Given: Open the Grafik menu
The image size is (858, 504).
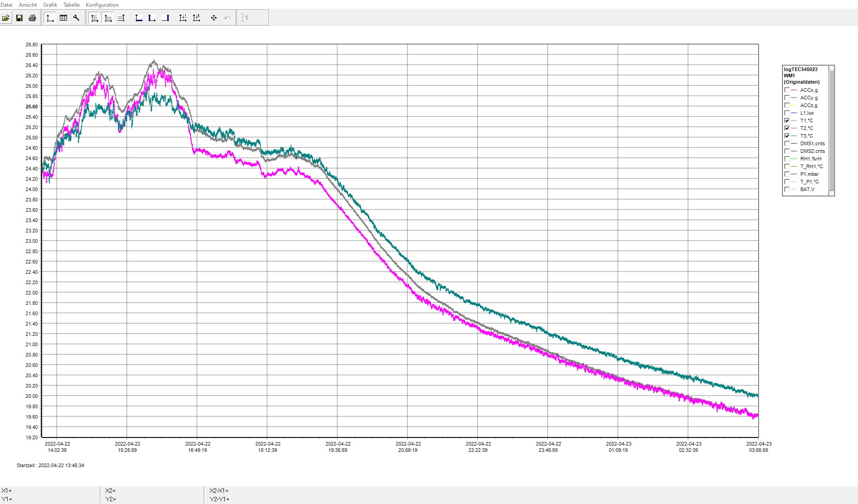Looking at the screenshot, I should click(x=50, y=5).
